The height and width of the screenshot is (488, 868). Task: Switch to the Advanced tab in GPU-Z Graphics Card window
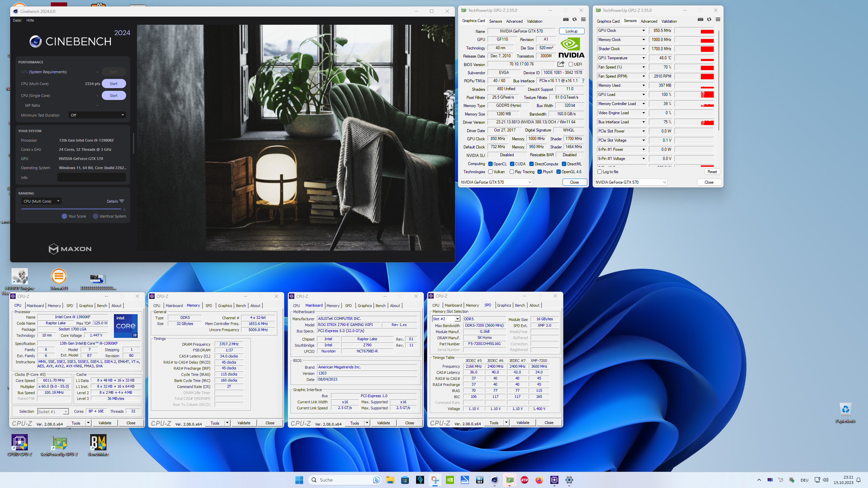click(514, 21)
